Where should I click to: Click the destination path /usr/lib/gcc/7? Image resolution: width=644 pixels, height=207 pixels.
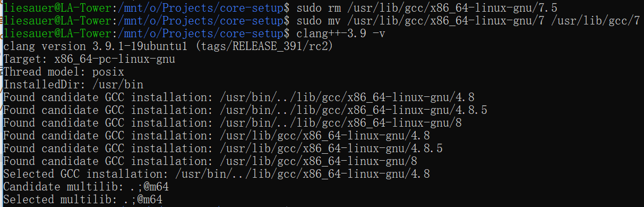tap(596, 21)
